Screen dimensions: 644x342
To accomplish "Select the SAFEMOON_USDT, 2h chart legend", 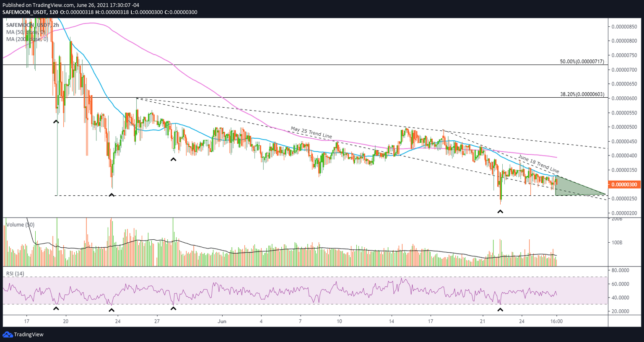I will 32,25.
